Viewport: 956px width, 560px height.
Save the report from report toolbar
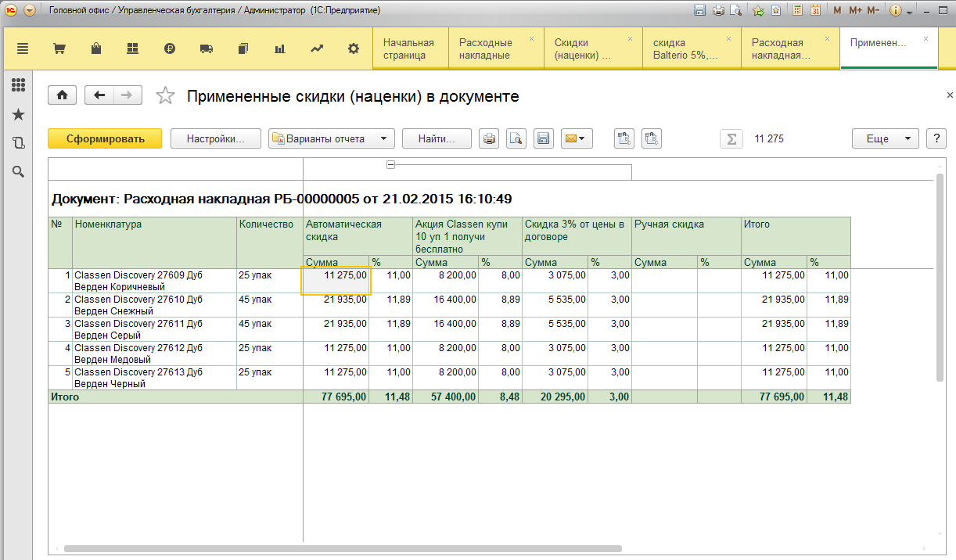coord(544,138)
